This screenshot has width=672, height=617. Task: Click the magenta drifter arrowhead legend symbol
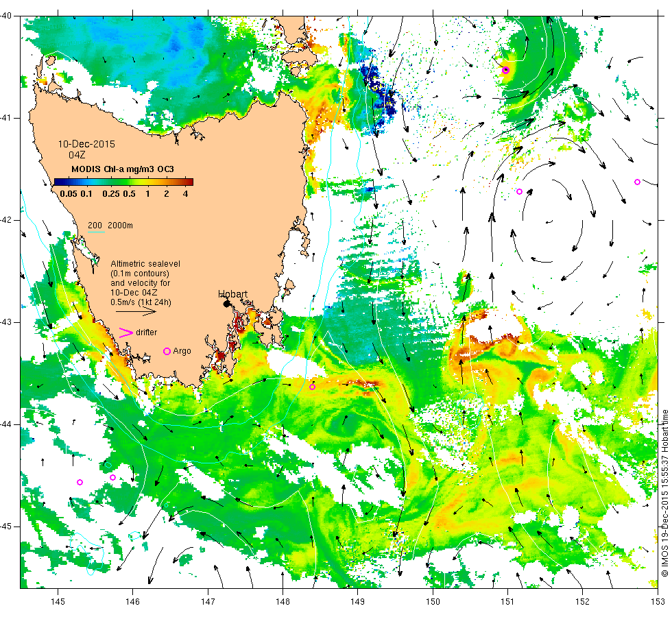point(126,332)
